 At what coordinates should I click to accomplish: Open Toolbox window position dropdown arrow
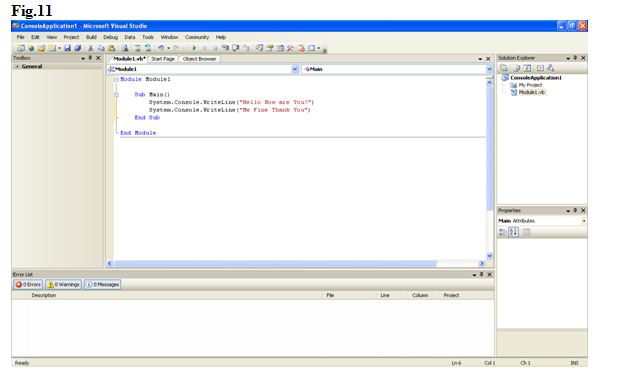(x=83, y=58)
